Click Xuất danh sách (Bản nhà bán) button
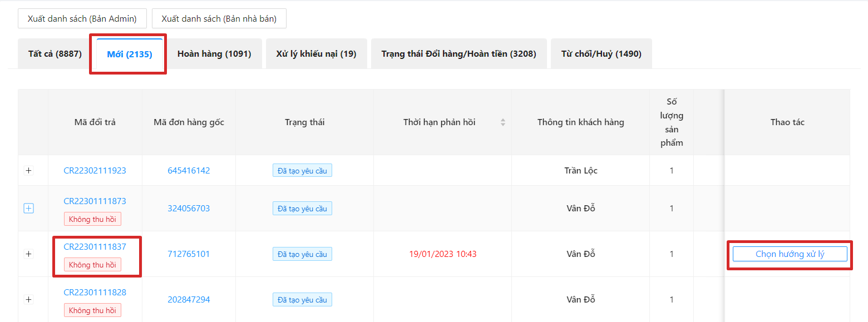Image resolution: width=868 pixels, height=322 pixels. [219, 18]
